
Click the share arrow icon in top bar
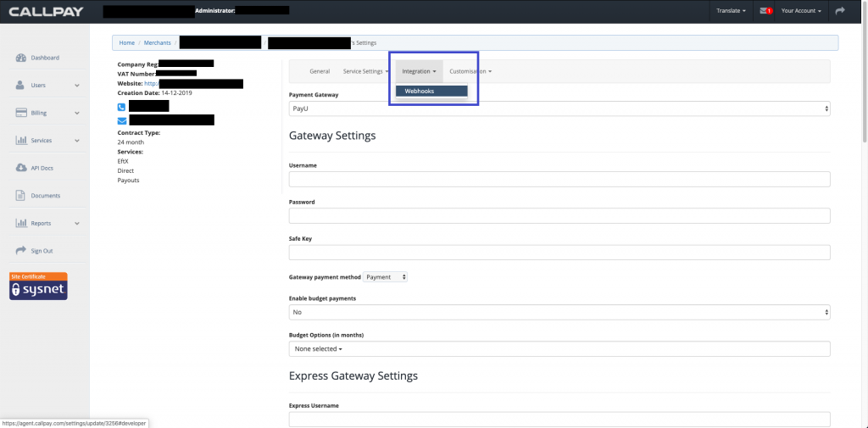click(840, 10)
